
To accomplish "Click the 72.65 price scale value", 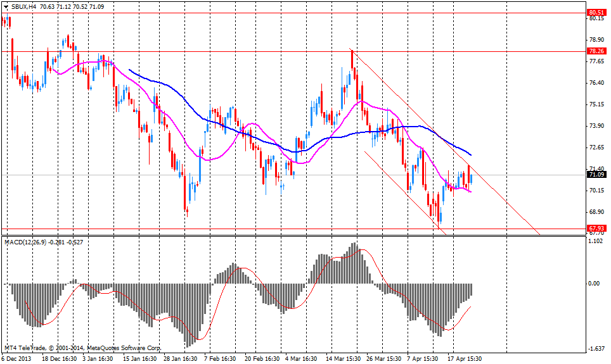I will [596, 147].
